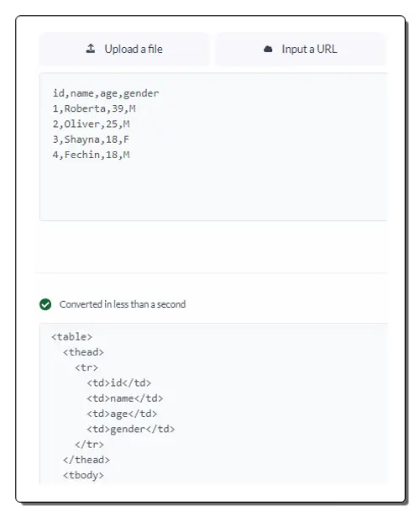This screenshot has height=517, width=420.
Task: Click the <td>gender</td> output line
Action: click(131, 430)
